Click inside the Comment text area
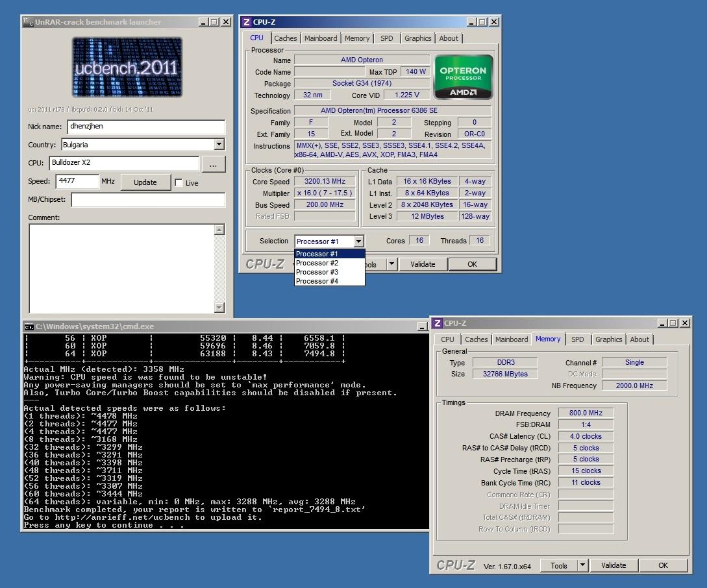Screen dimensions: 707x588 click(122, 268)
